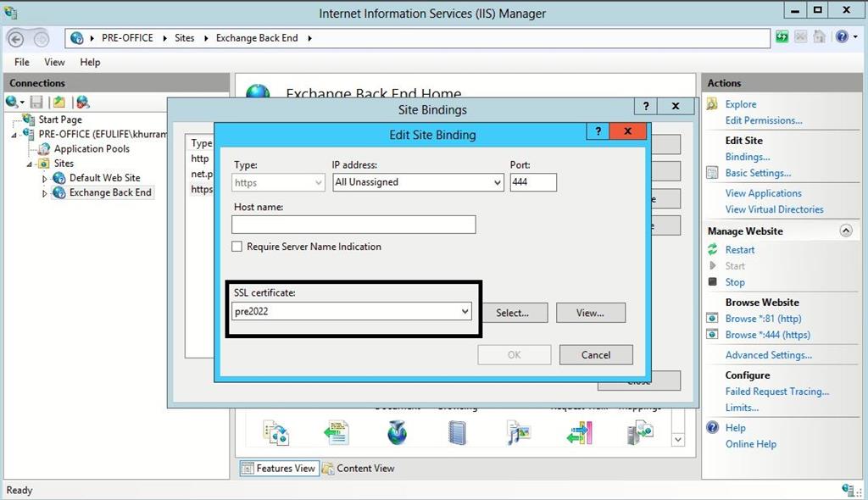Click the Delete Connection icon in Connections toolbar
This screenshot has height=500, width=868.
(x=83, y=102)
